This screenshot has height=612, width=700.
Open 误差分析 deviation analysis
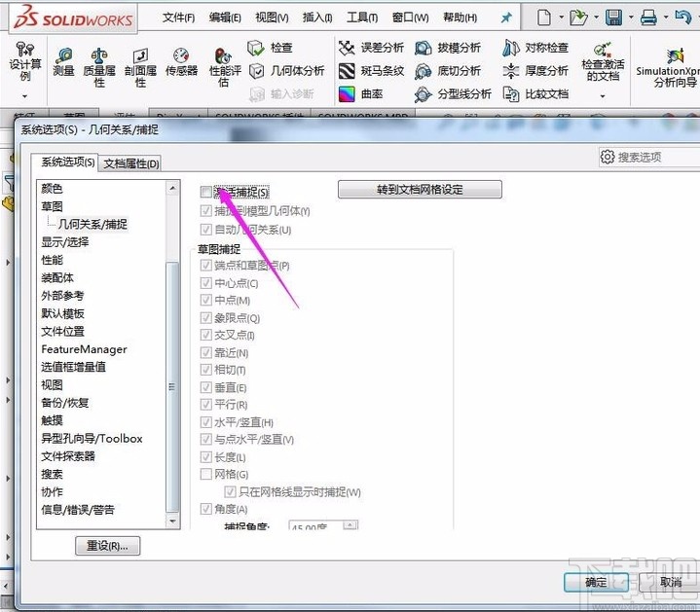(371, 48)
